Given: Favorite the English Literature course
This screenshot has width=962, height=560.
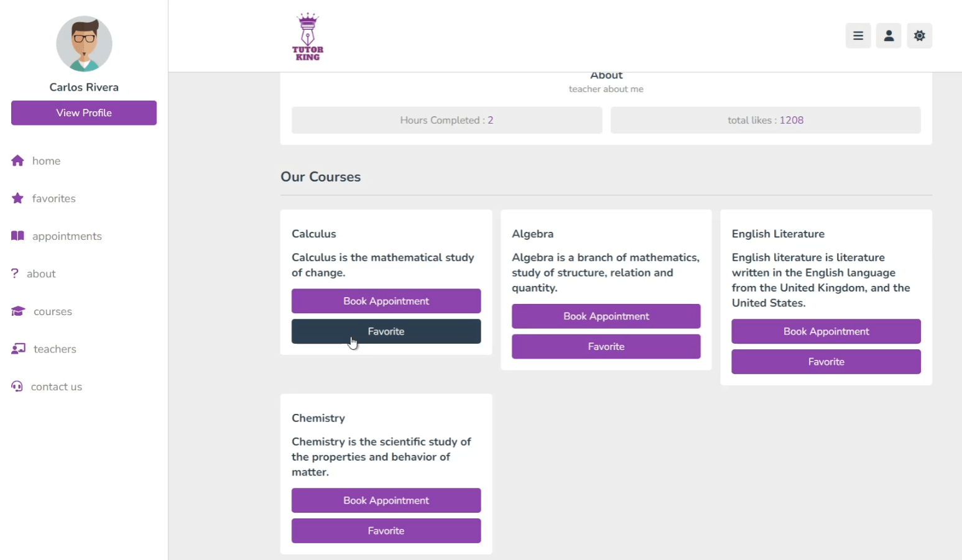Looking at the screenshot, I should coord(826,362).
